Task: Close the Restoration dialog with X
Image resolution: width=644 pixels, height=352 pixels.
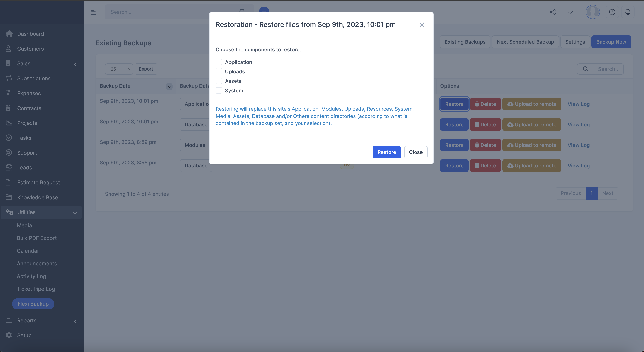Action: pos(422,25)
